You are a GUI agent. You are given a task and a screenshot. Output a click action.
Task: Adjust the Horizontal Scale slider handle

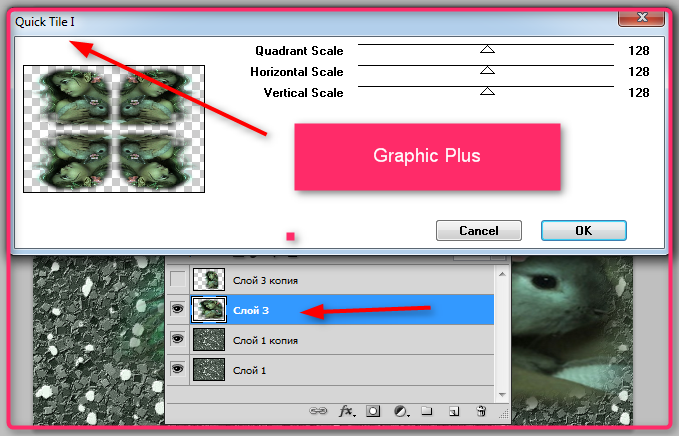488,70
